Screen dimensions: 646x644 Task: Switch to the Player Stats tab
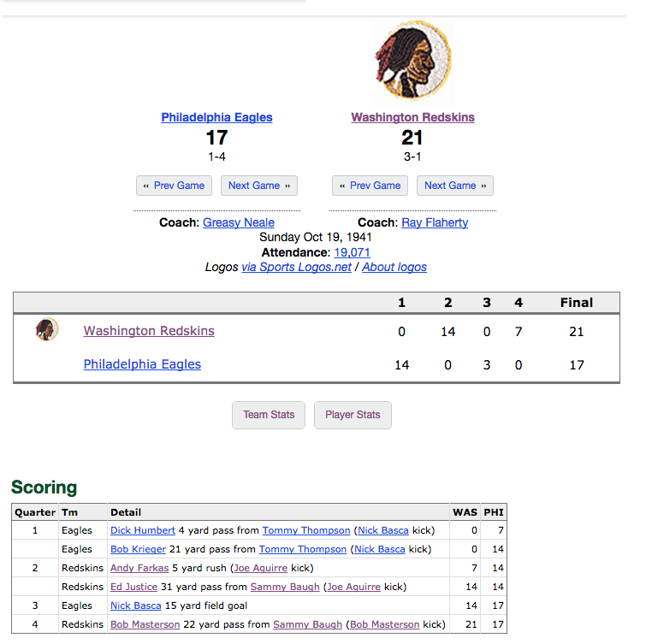(353, 415)
